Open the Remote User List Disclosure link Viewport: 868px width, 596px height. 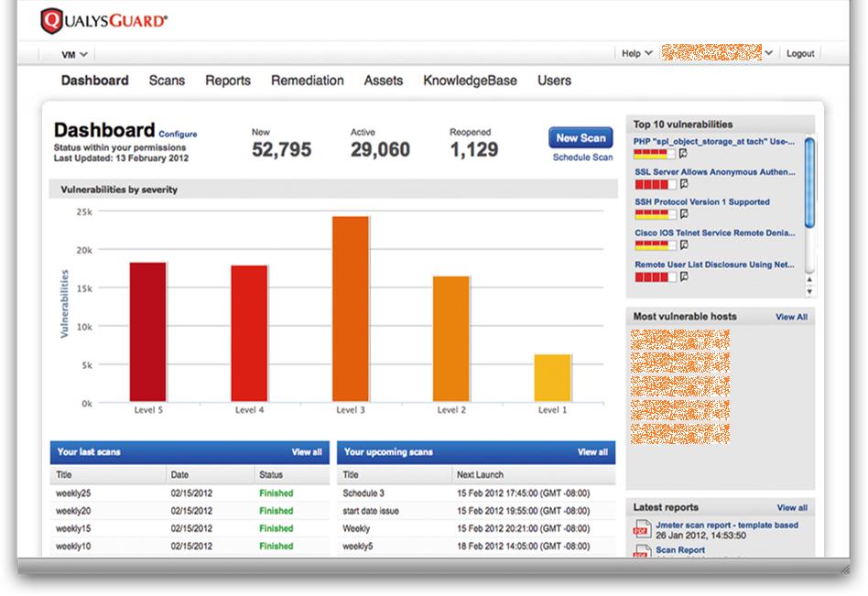pyautogui.click(x=714, y=265)
